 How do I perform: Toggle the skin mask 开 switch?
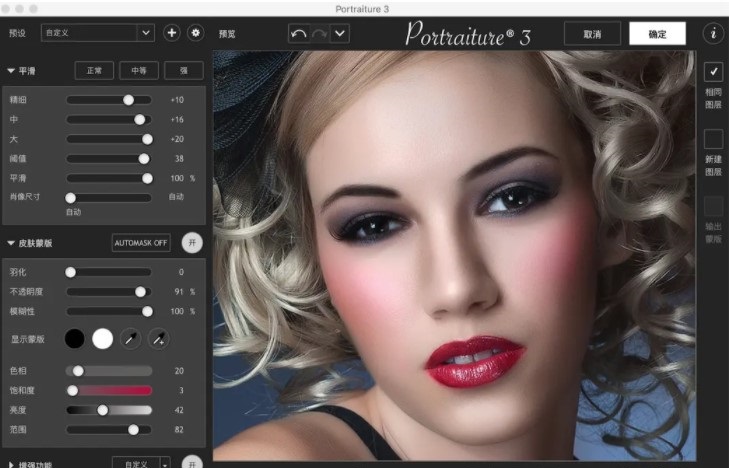coord(192,243)
